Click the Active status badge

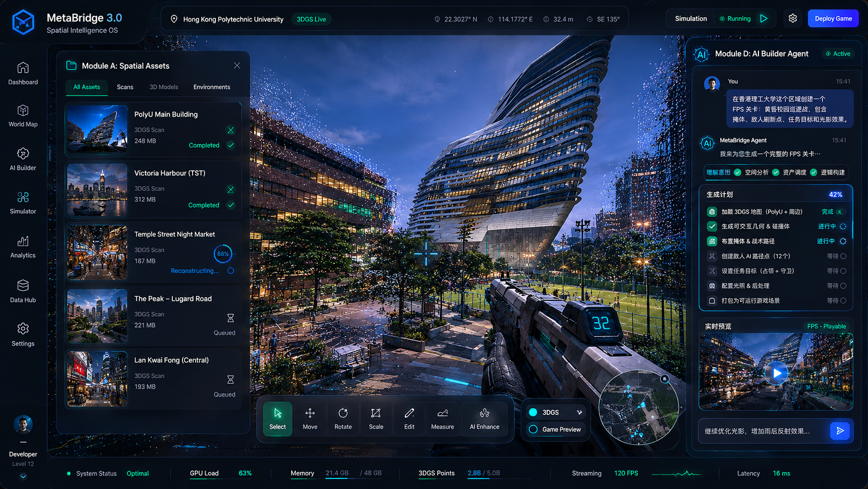(838, 54)
